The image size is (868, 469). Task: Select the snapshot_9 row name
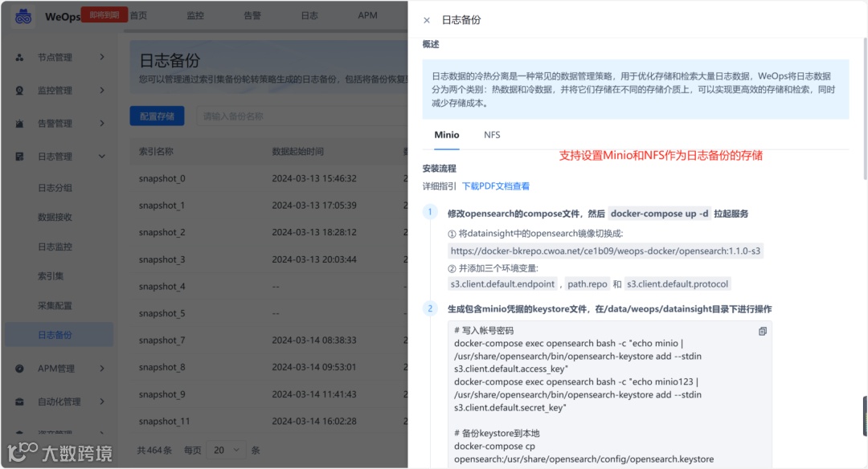pos(162,394)
